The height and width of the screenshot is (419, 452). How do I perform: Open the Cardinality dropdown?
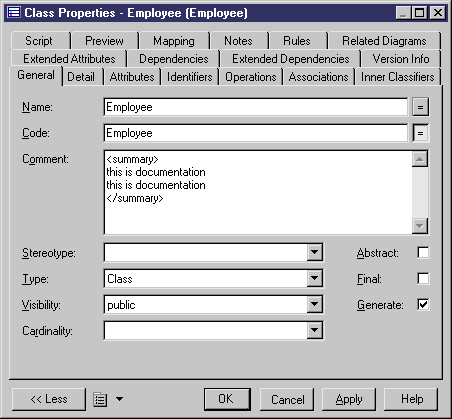tap(315, 330)
